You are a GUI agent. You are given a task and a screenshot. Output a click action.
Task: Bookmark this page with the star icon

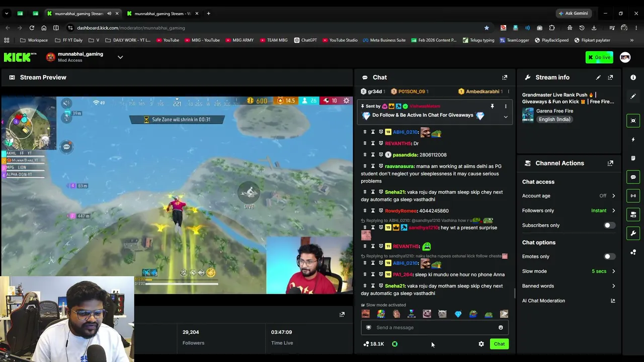point(487,28)
